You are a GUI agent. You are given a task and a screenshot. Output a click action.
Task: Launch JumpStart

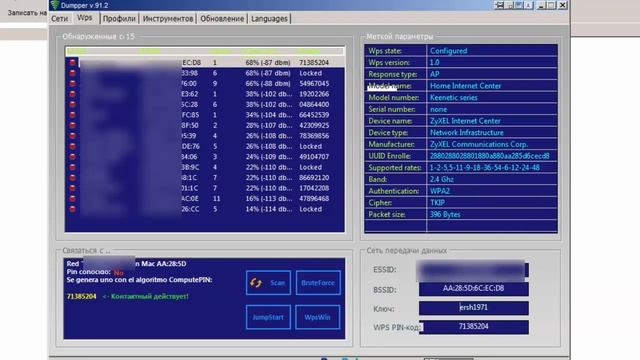(x=268, y=317)
